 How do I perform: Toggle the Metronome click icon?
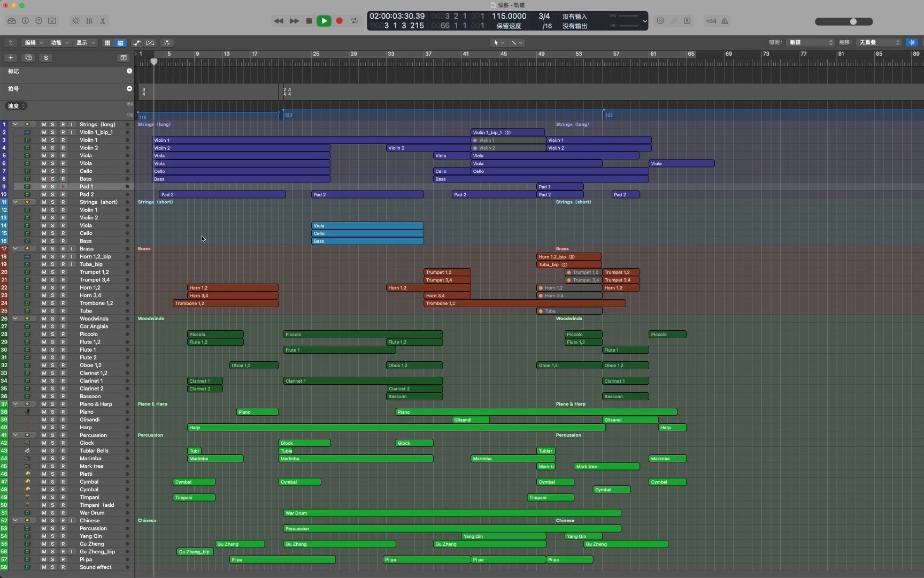coord(725,21)
